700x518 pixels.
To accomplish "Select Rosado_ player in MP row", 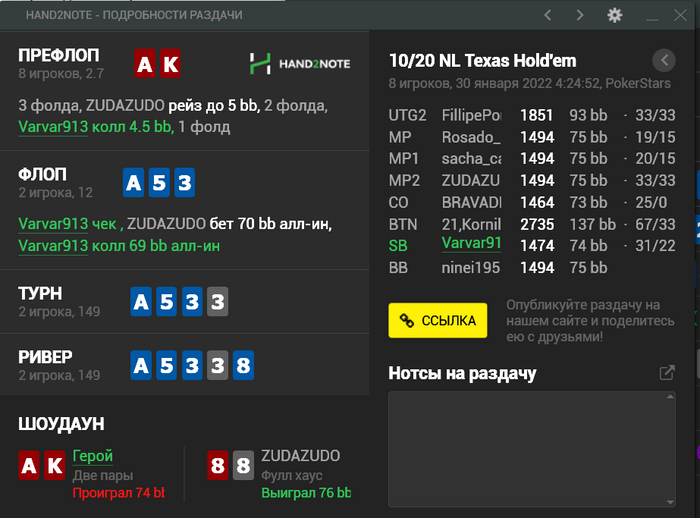I will (471, 137).
